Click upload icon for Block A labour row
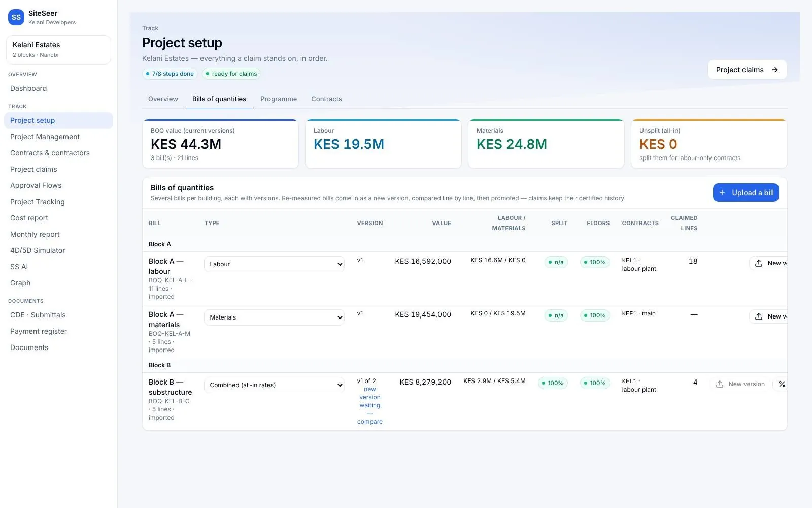This screenshot has width=812, height=508. (x=759, y=263)
